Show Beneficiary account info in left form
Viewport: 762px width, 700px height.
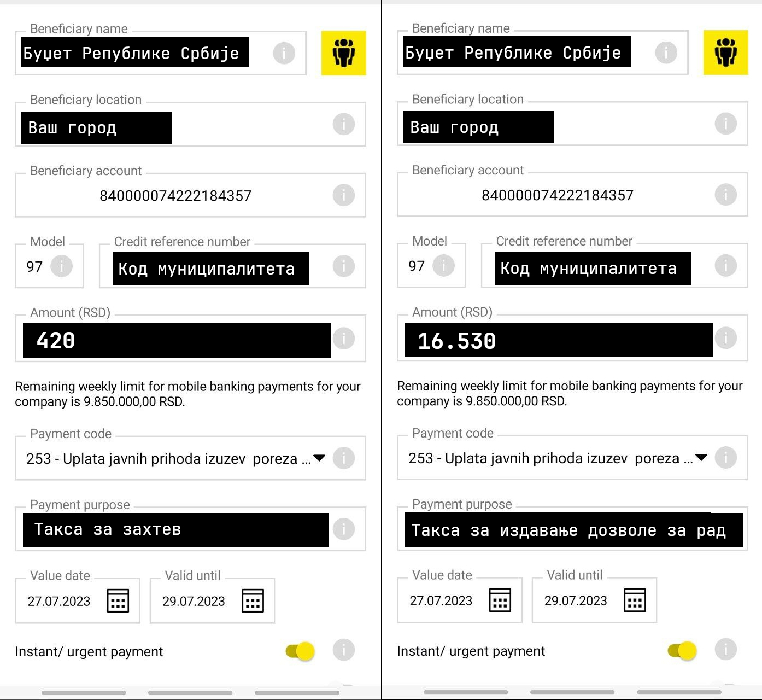(x=343, y=195)
